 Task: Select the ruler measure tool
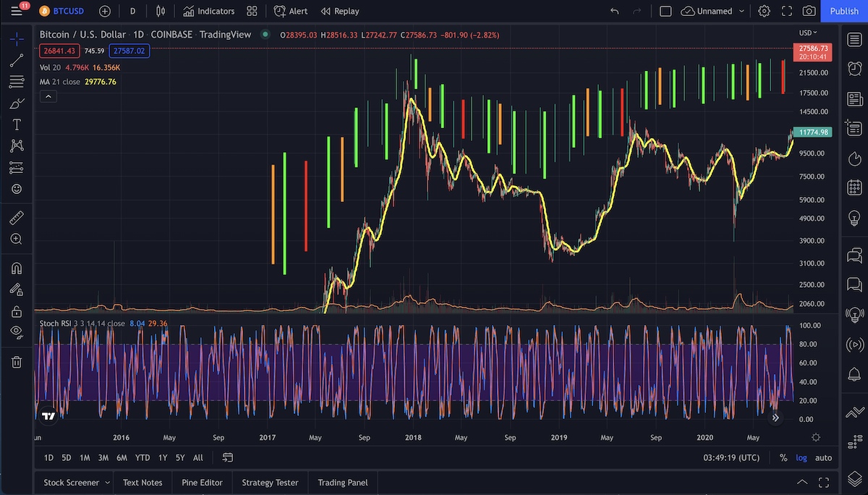tap(17, 217)
